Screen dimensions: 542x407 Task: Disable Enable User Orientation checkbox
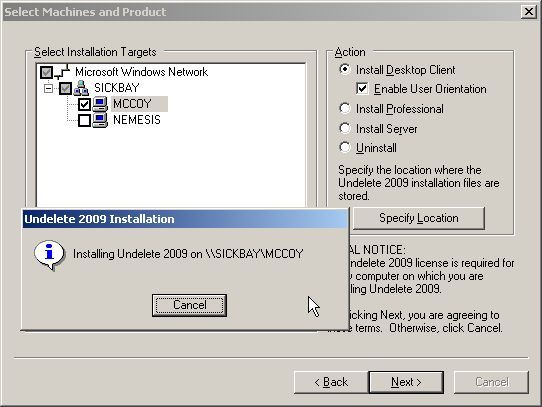click(362, 89)
